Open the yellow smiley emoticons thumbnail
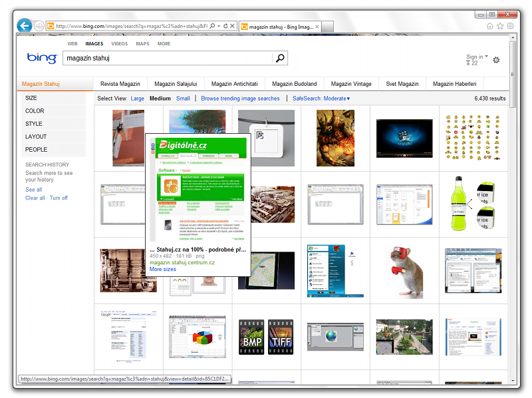This screenshot has width=532, height=398. click(473, 137)
